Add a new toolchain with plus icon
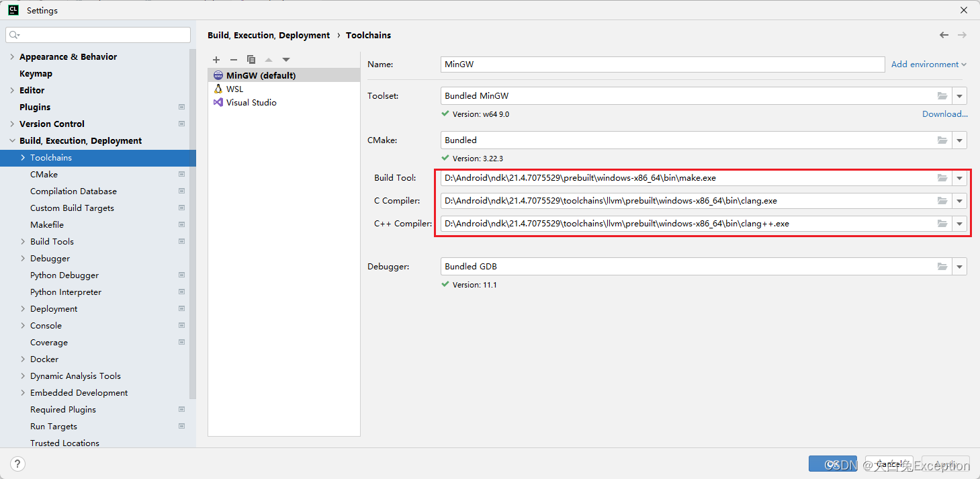The width and height of the screenshot is (980, 479). click(x=216, y=60)
